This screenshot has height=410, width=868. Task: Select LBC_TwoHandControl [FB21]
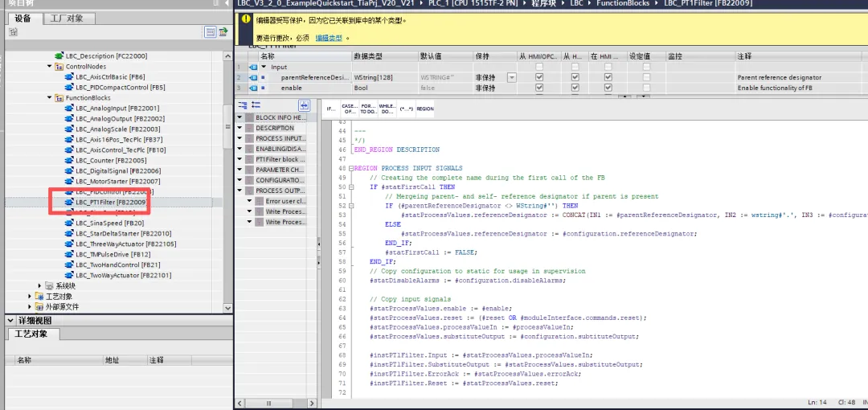[x=118, y=264]
